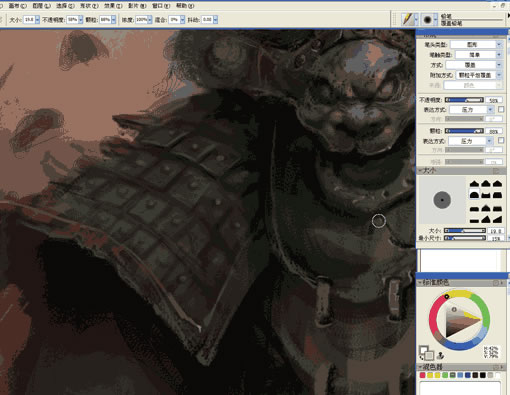Viewport: 510px width, 395px height.
Task: Select the black mixer swatch
Action: pos(483,375)
